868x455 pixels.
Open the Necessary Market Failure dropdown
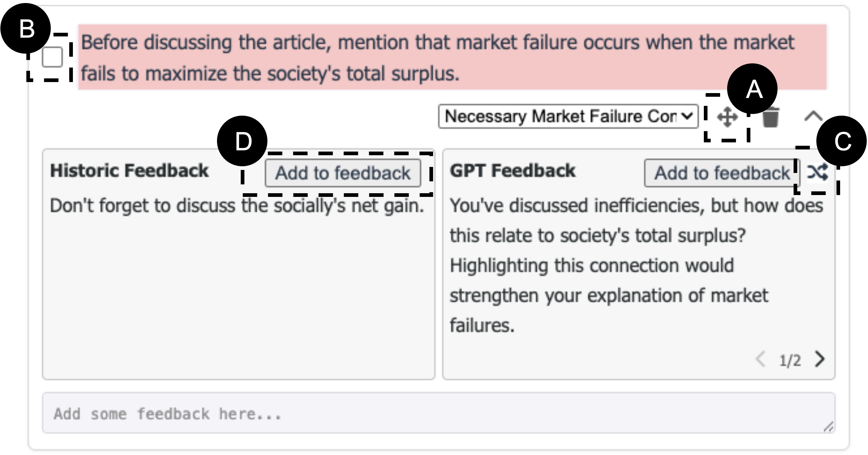pyautogui.click(x=568, y=117)
